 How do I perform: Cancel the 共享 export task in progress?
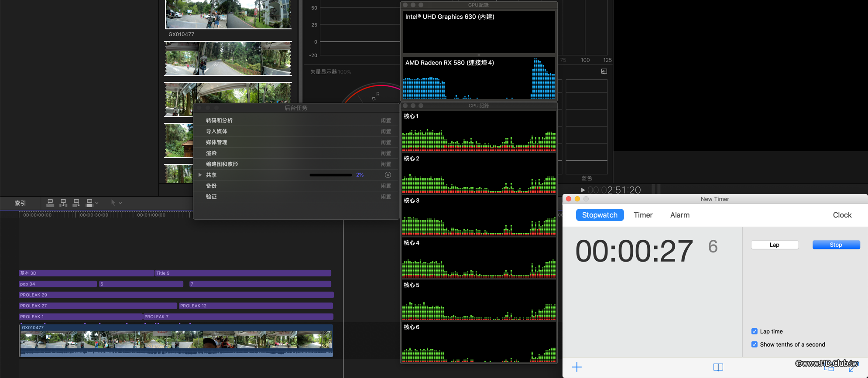pos(388,175)
